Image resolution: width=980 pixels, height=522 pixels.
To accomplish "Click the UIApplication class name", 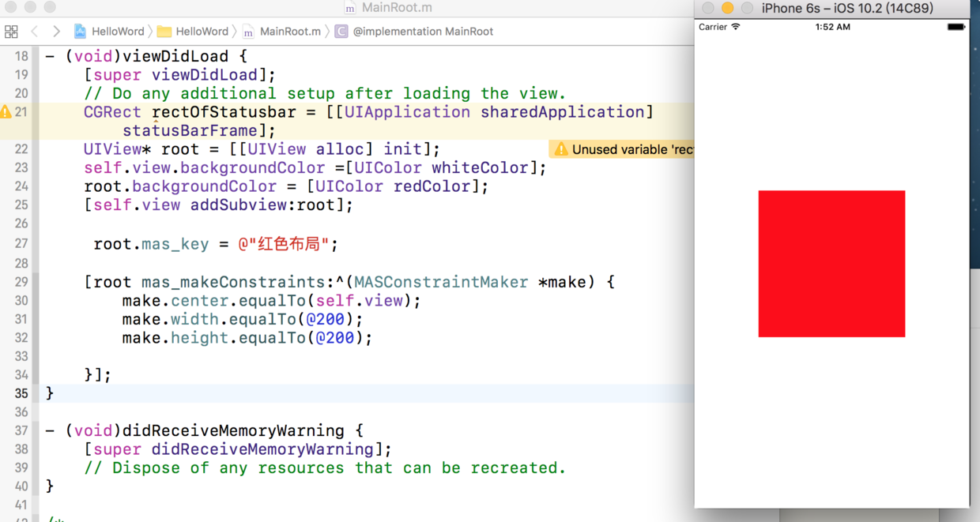I will tap(407, 112).
